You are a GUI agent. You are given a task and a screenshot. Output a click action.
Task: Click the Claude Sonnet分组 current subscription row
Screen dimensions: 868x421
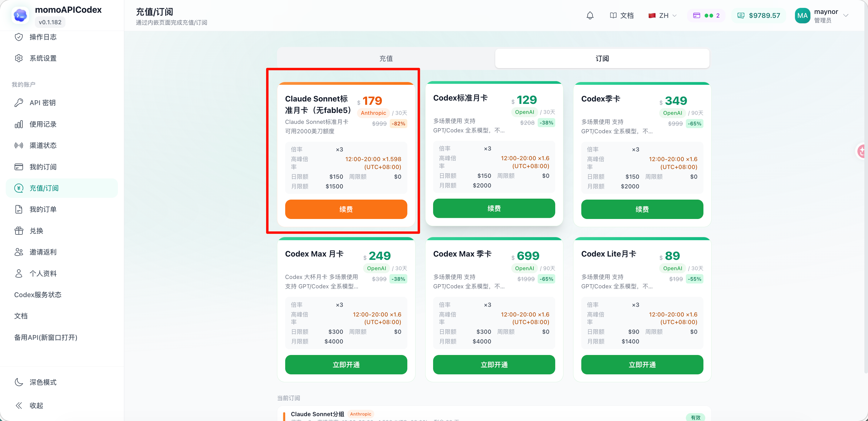[494, 415]
